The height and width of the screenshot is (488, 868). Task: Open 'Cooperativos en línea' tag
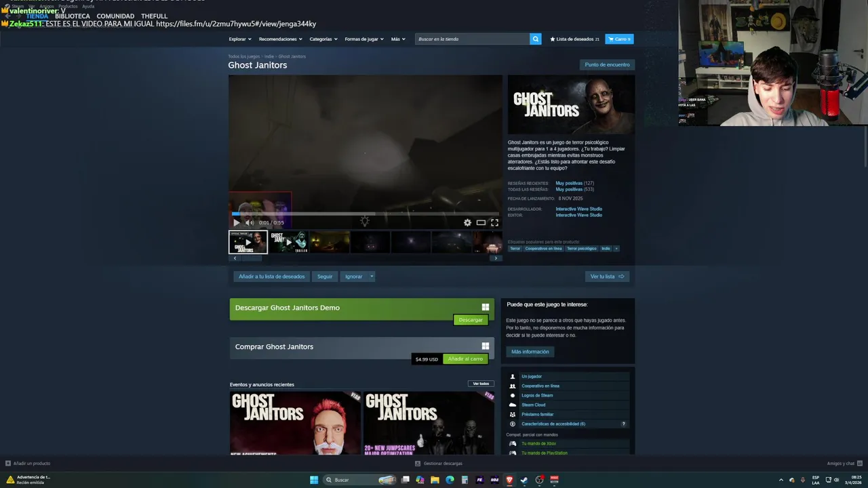544,249
